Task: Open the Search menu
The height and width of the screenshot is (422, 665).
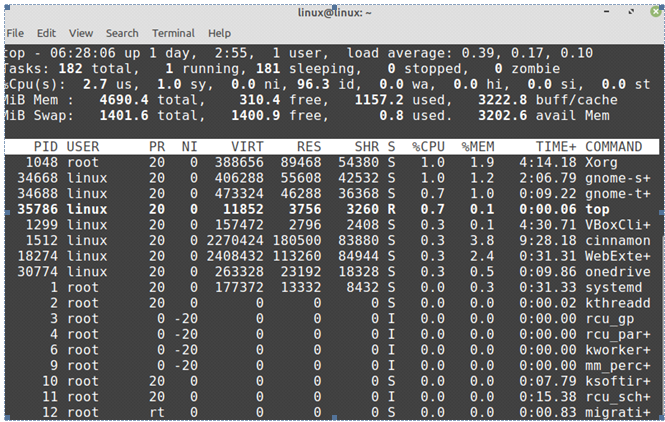Action: pos(122,33)
